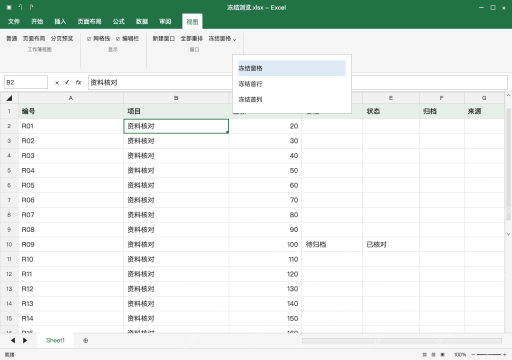Click 页面布局 in the workbook views group

tap(34, 39)
